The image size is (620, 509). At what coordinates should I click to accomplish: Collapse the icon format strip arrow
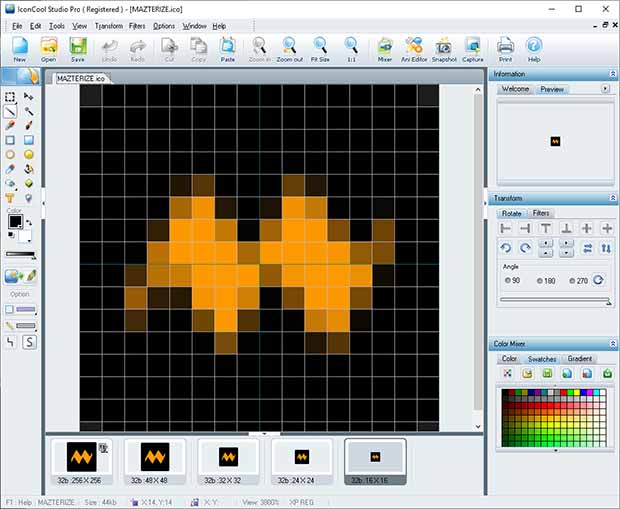(x=264, y=434)
